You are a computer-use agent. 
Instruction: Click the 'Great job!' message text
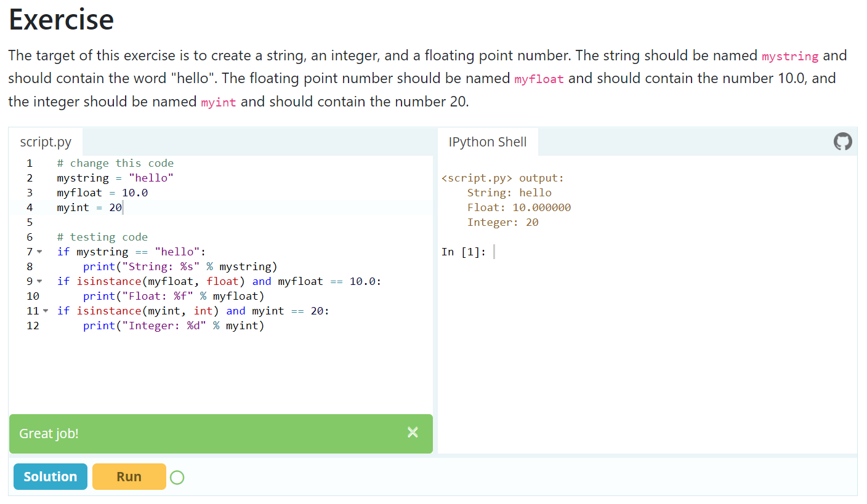coord(49,433)
